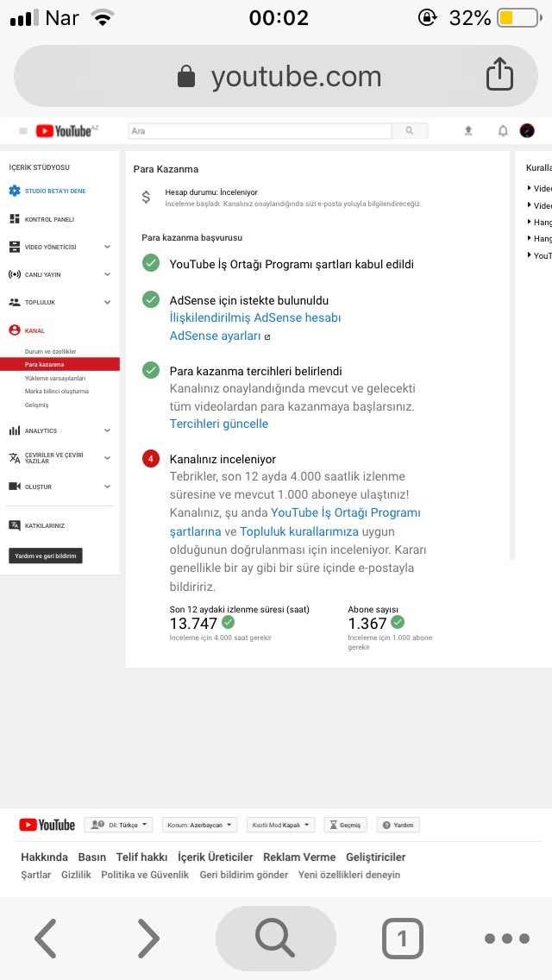The width and height of the screenshot is (552, 980).
Task: Click the Tercihleri güncelle link
Action: point(219,424)
